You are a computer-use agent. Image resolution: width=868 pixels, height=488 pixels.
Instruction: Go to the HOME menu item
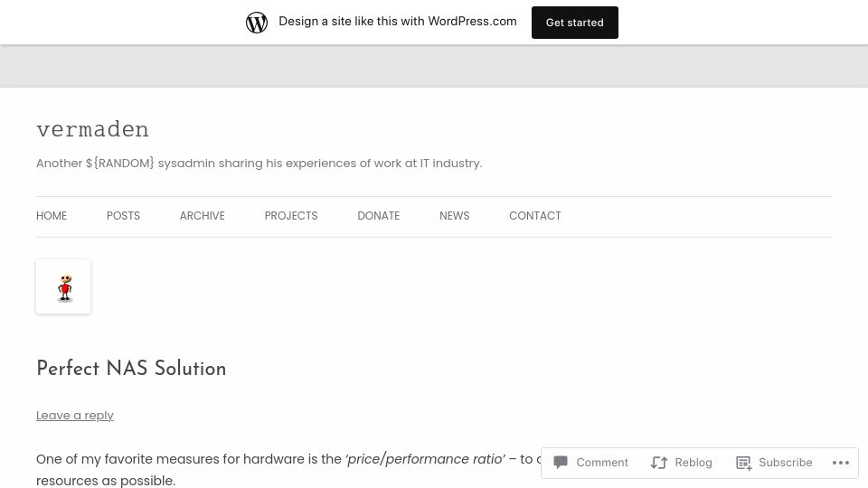pyautogui.click(x=52, y=216)
